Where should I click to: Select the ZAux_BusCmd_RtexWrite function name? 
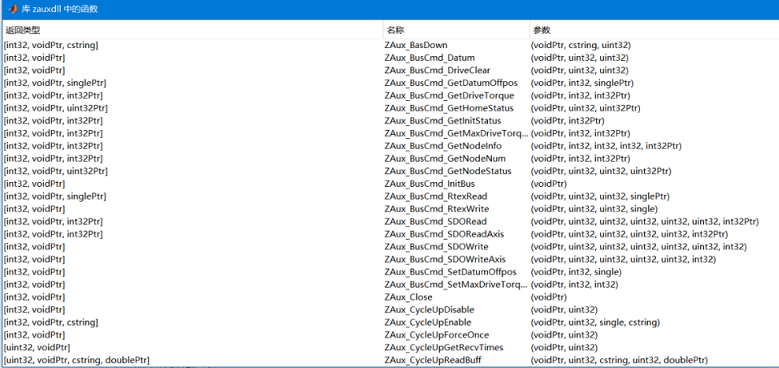(x=437, y=209)
